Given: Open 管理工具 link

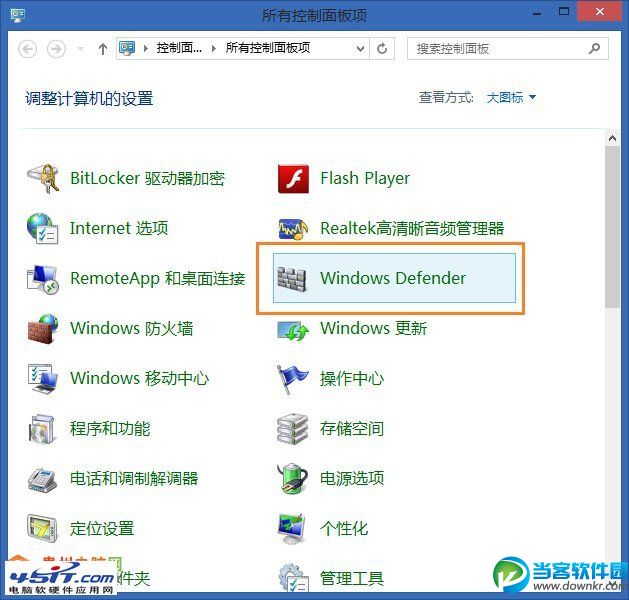Looking at the screenshot, I should [352, 578].
